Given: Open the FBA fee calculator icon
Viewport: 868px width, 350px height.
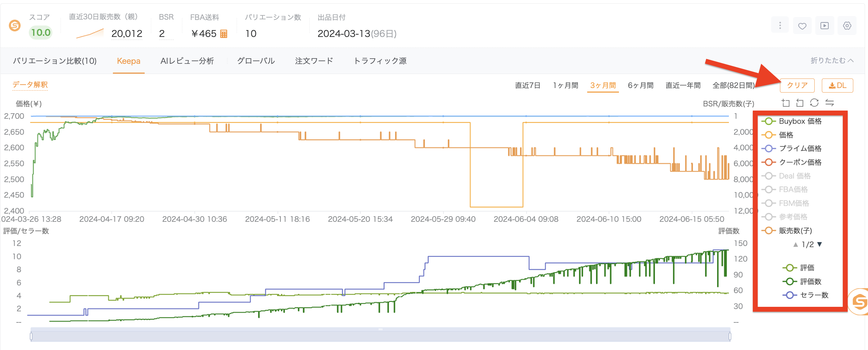Looking at the screenshot, I should 224,34.
